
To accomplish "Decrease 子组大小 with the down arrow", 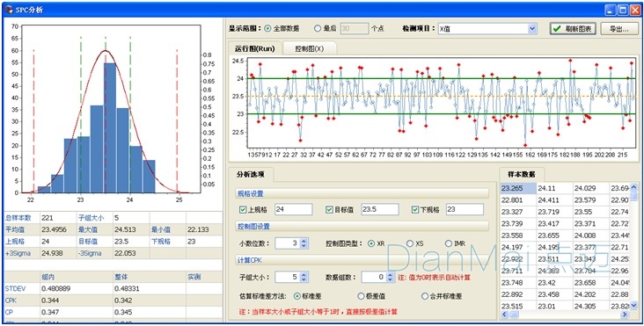I will pyautogui.click(x=304, y=279).
